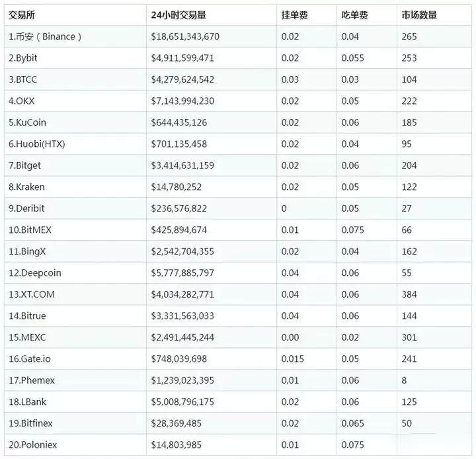Click BitMEX volume $425,894,674
Viewport: 476px width, 459px height.
178,230
